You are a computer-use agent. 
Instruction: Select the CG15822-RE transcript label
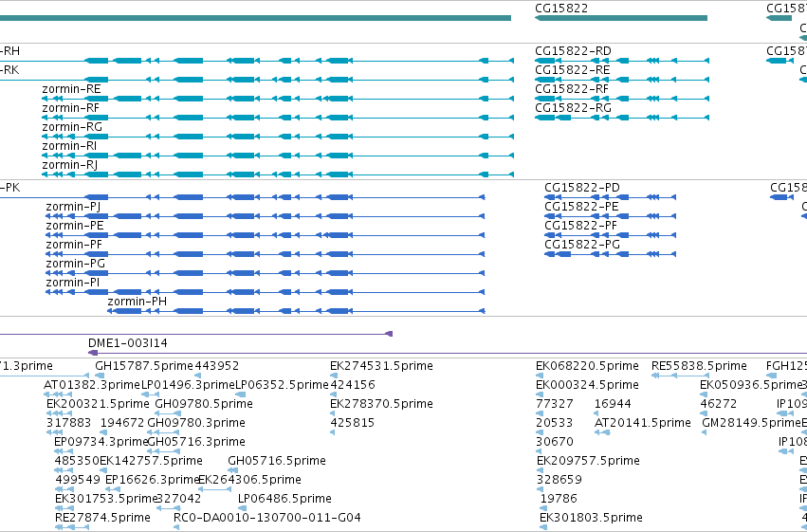[573, 70]
